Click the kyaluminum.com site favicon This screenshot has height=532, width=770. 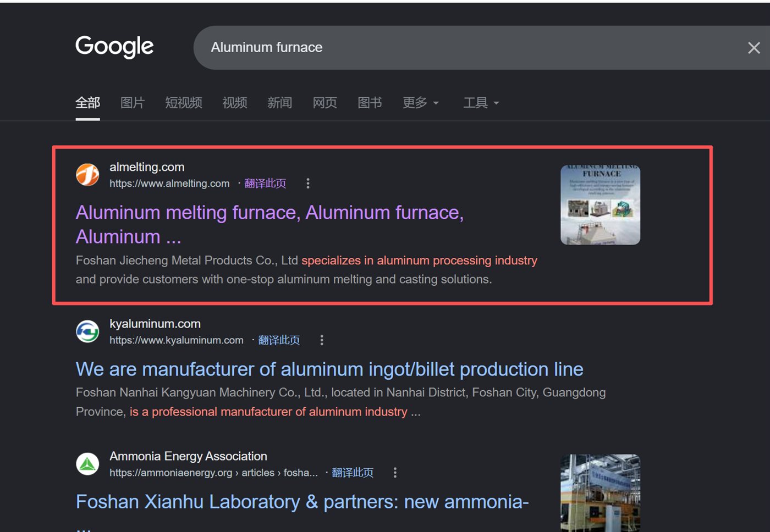87,331
